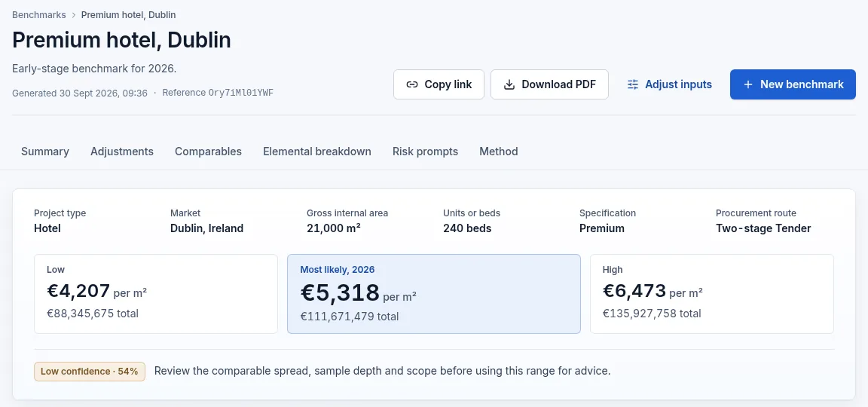Viewport: 868px width, 407px height.
Task: Click the breadcrumb chevron separator
Action: click(x=74, y=15)
